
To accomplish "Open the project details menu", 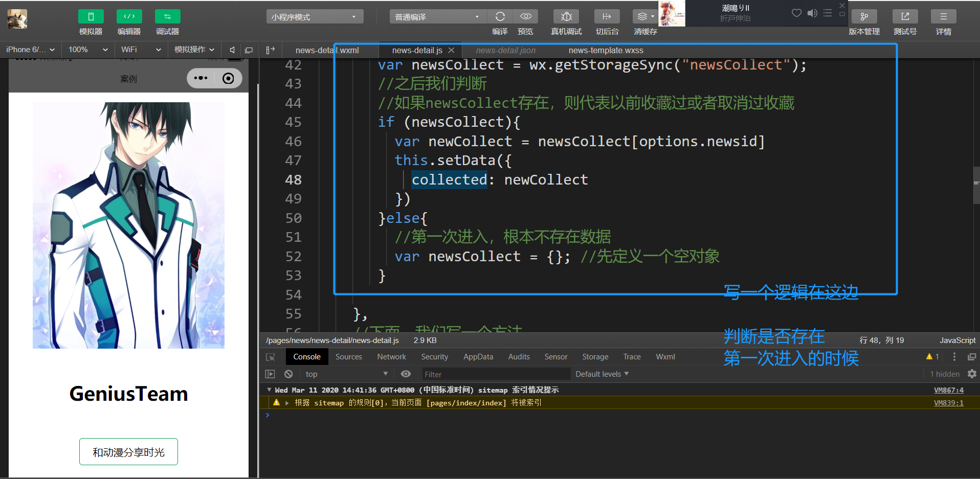I will (944, 16).
